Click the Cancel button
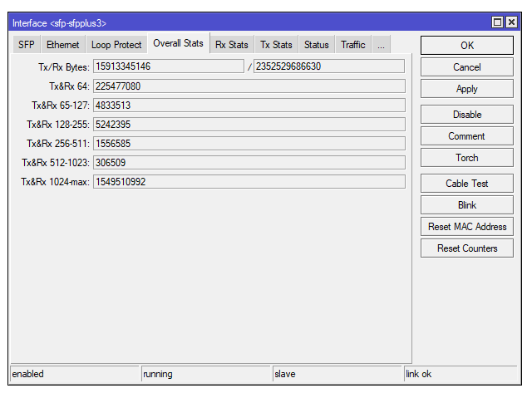532x393 pixels. (x=467, y=67)
